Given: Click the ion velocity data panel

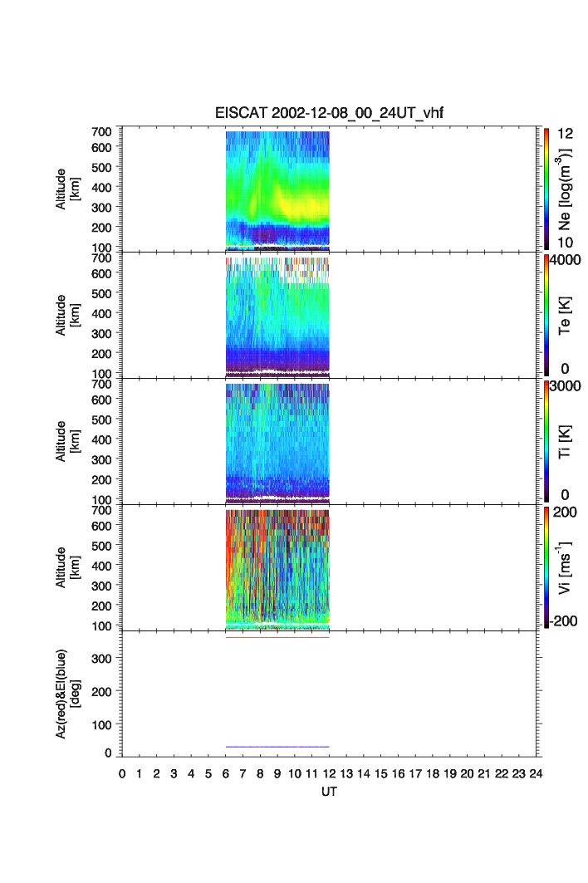Looking at the screenshot, I should coord(277,568).
